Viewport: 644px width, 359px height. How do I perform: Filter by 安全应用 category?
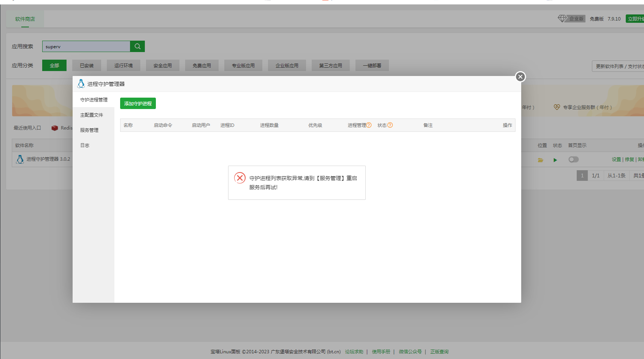163,65
